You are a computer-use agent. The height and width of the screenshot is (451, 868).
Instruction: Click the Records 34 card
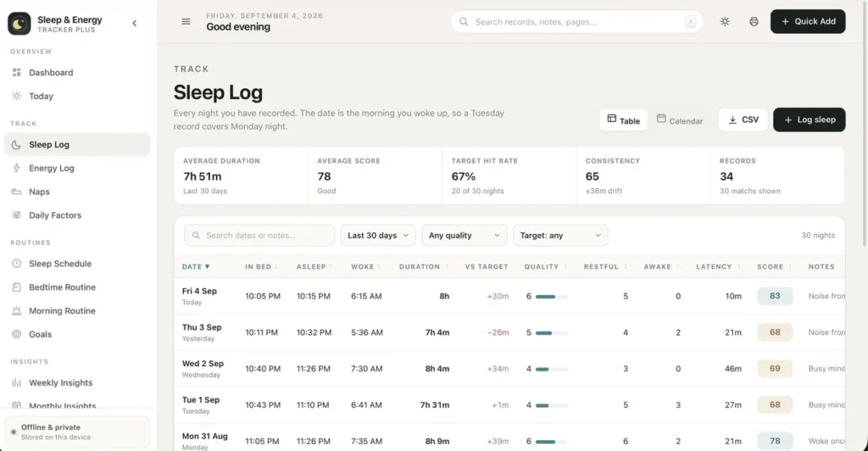pos(777,176)
